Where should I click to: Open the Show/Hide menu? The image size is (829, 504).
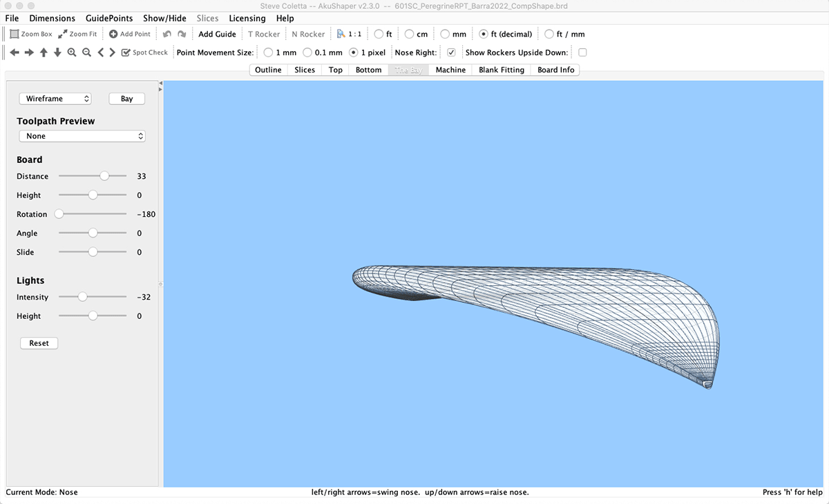pos(164,19)
